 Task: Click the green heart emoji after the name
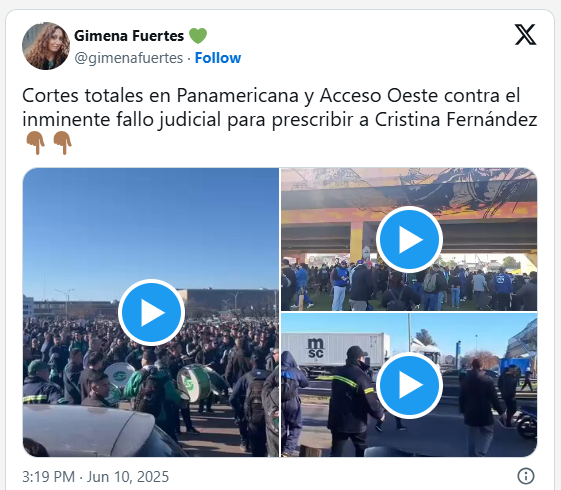pos(198,36)
